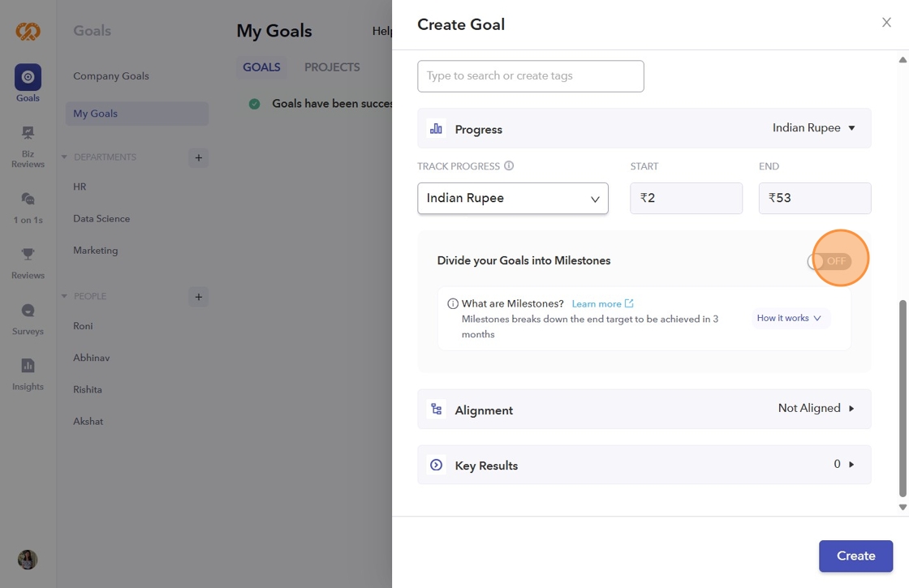Open the Indian Rupee track progress dropdown
909x588 pixels.
pyautogui.click(x=513, y=199)
